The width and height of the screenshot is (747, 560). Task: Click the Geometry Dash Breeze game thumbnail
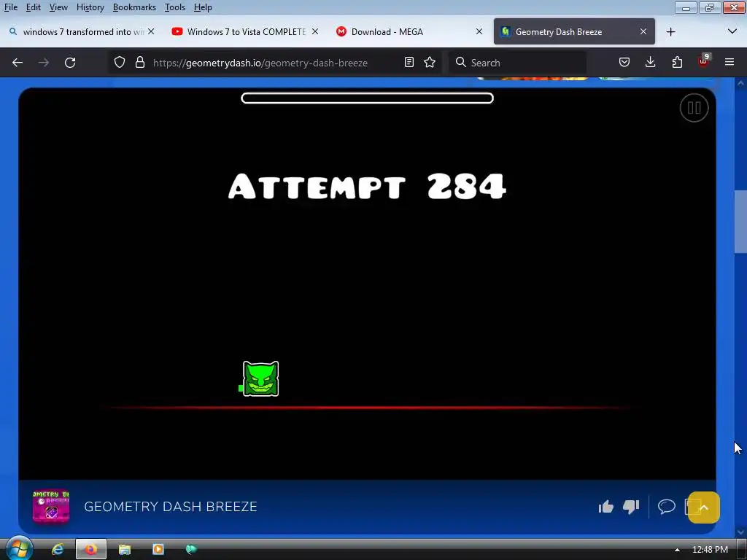point(51,507)
